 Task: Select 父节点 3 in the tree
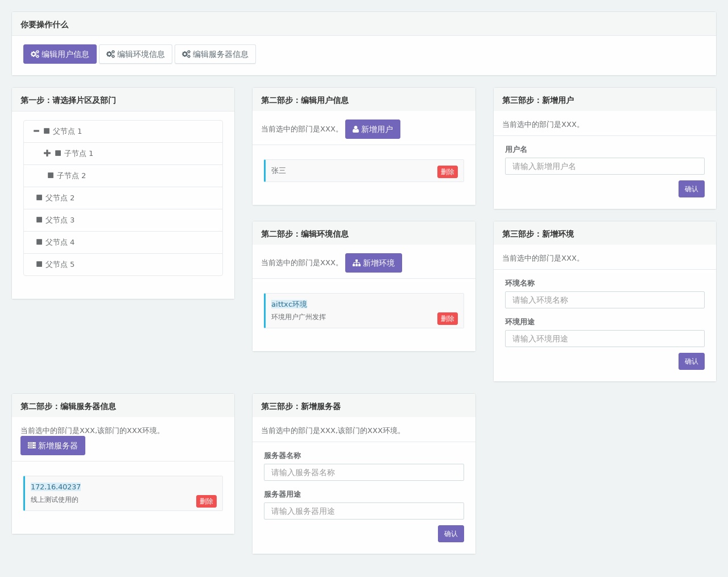[x=60, y=220]
